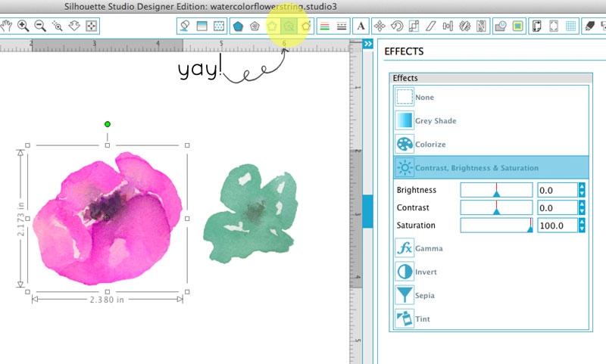This screenshot has height=364, width=606.
Task: Click the '2.380 in' width dimension label
Action: coord(107,300)
